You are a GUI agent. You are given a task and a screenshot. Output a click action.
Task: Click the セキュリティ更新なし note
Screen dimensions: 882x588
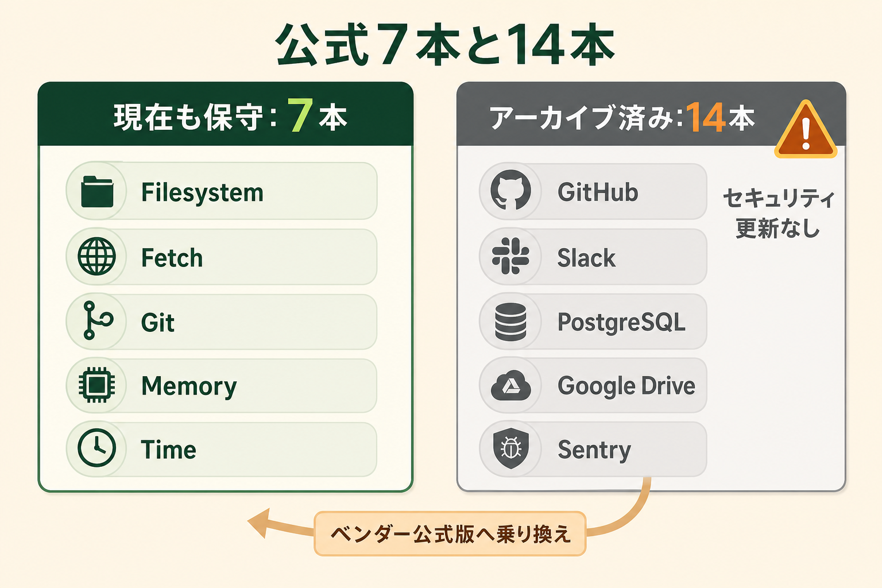click(x=779, y=213)
